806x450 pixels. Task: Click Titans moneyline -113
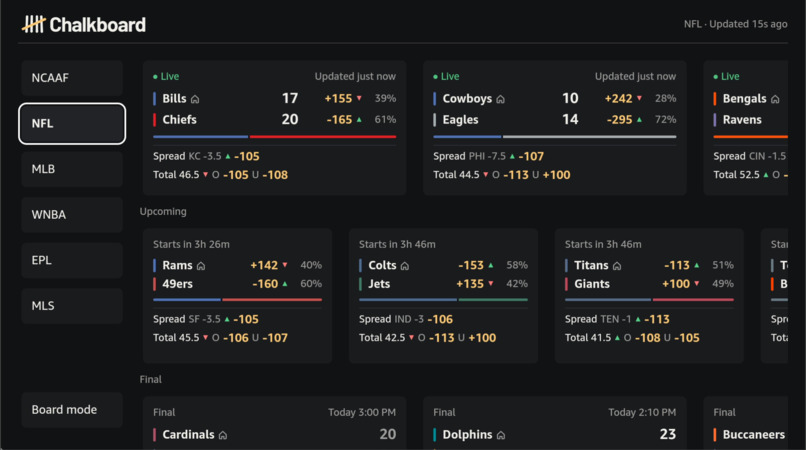point(676,265)
